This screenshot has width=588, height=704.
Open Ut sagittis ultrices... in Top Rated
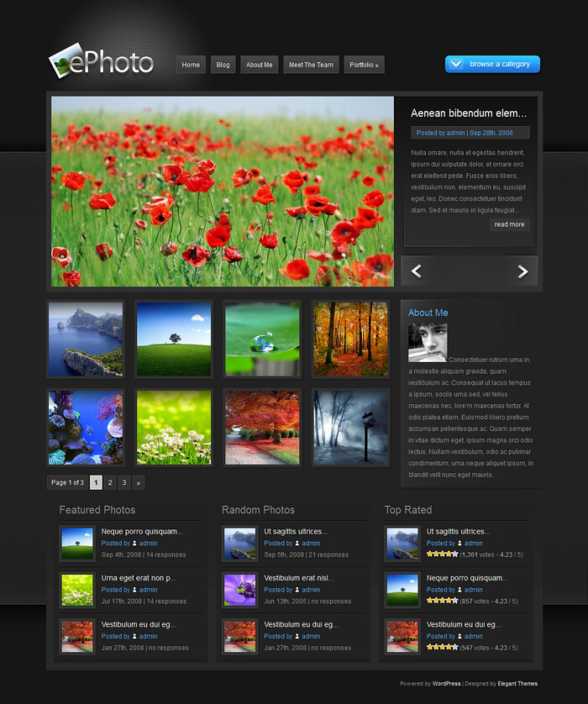tap(459, 532)
